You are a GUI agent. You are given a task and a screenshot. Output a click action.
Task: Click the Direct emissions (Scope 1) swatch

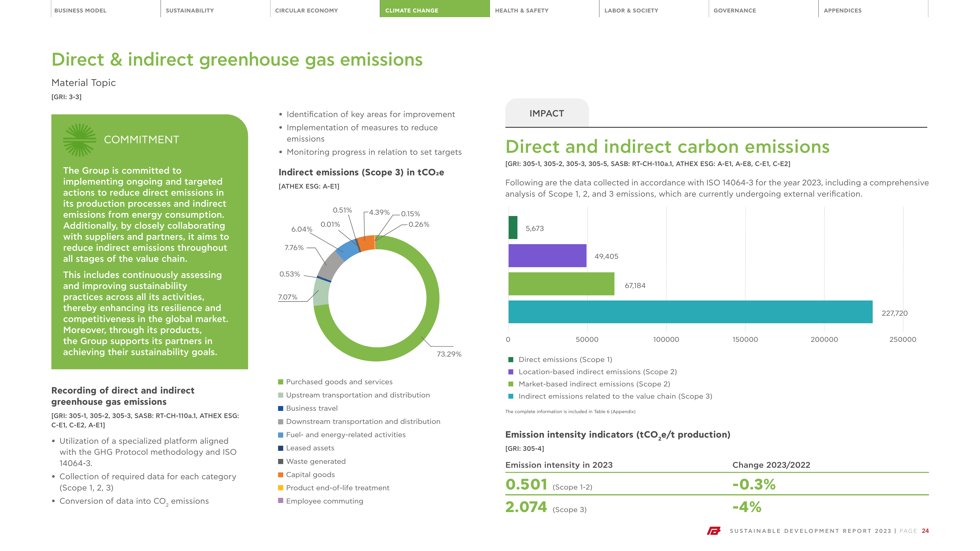(511, 360)
